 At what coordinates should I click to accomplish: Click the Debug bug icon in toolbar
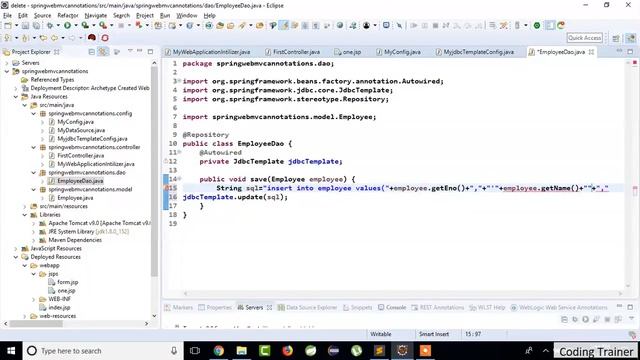tap(50, 26)
